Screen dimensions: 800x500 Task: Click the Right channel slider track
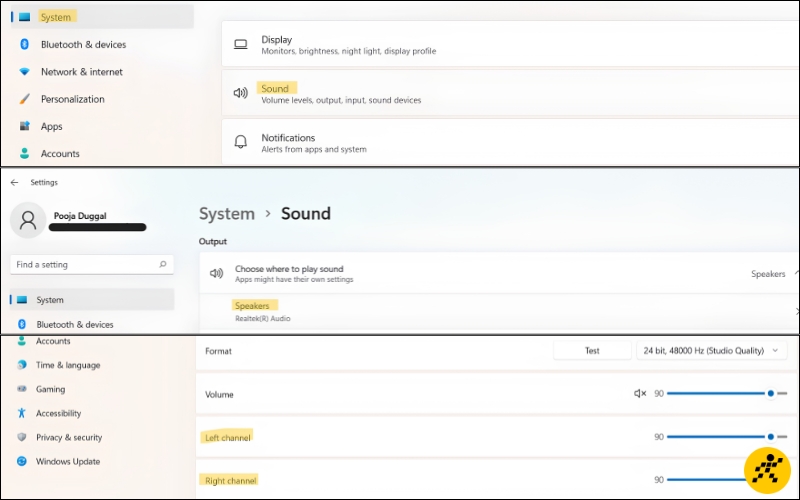pyautogui.click(x=706, y=480)
